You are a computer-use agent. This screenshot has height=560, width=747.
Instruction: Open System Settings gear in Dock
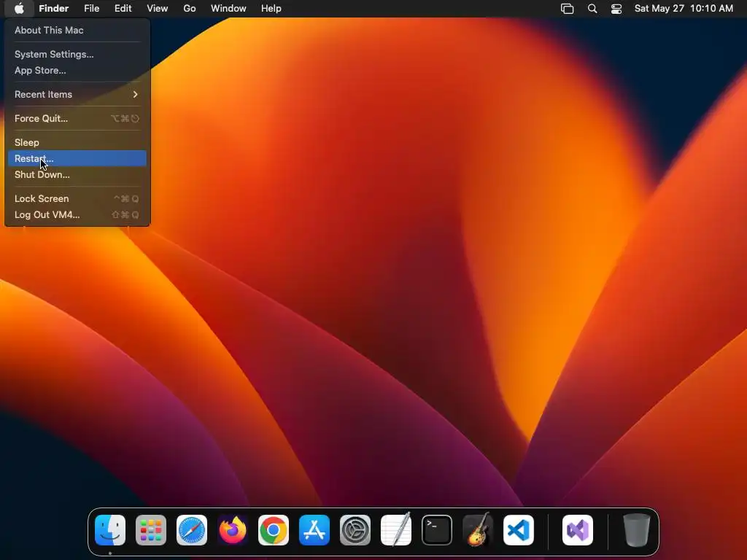[x=355, y=530]
